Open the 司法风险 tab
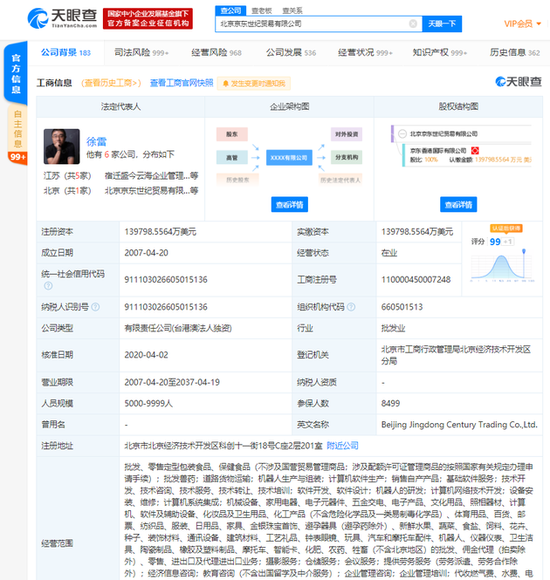 pos(141,53)
